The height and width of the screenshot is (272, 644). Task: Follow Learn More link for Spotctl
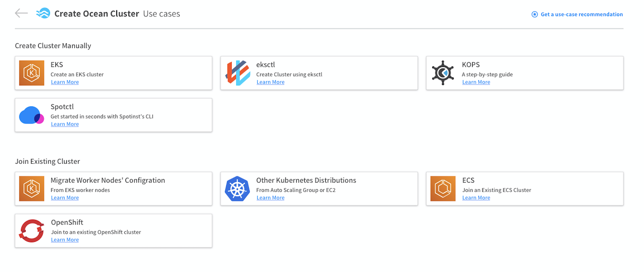coord(65,125)
